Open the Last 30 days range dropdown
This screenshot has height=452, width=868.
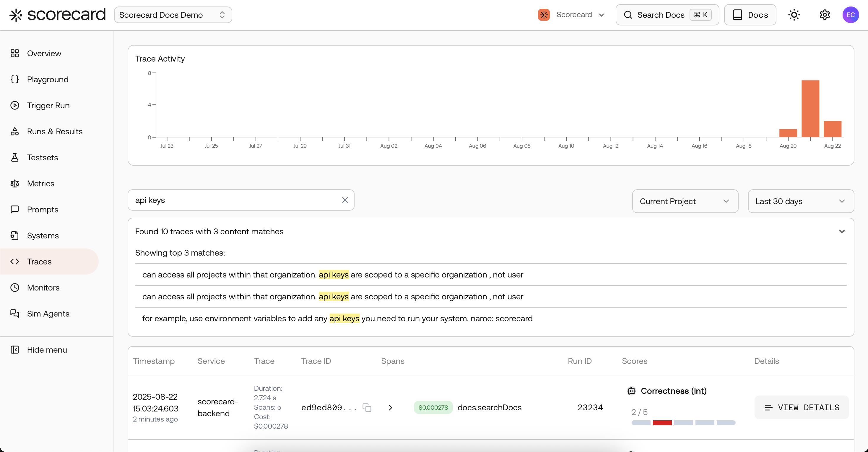click(801, 201)
